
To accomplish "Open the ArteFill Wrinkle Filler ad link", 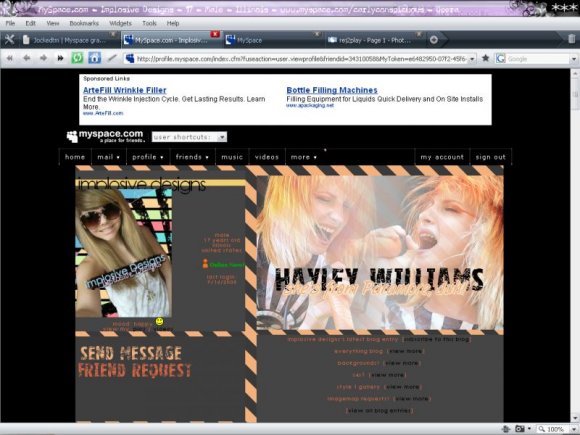I will pyautogui.click(x=125, y=90).
